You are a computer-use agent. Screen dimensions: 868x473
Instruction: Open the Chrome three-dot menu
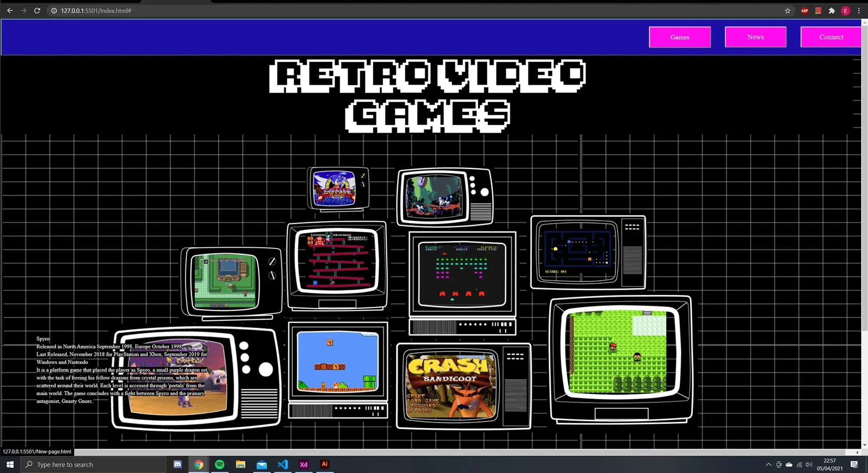click(x=859, y=10)
